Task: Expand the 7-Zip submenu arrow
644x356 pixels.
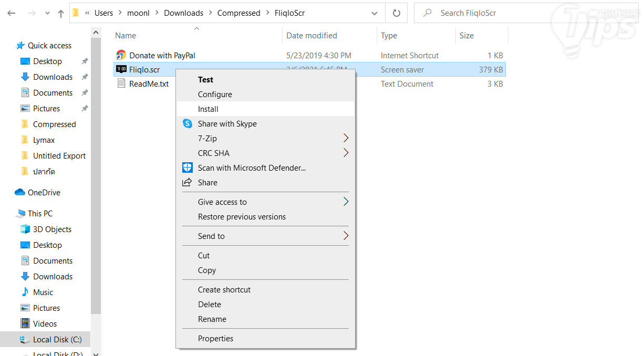Action: pyautogui.click(x=346, y=139)
